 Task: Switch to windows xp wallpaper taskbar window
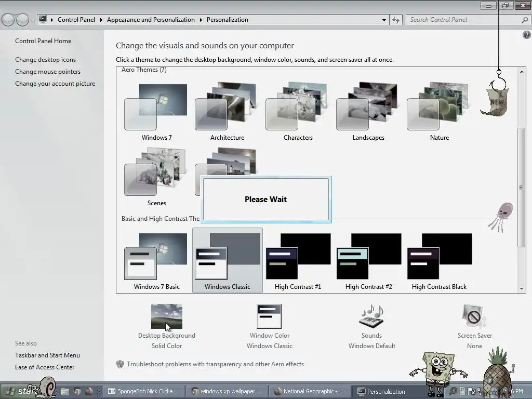click(227, 391)
